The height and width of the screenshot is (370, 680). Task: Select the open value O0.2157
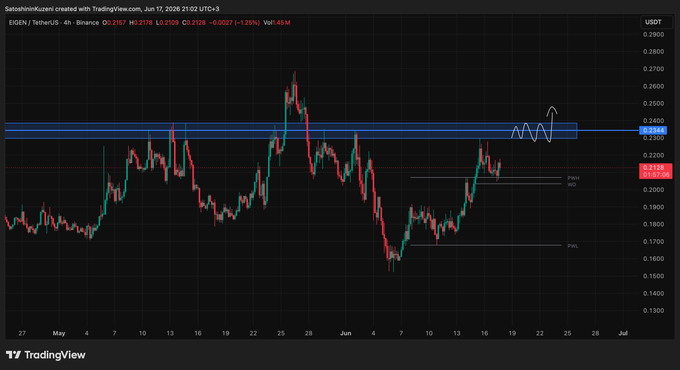(114, 23)
